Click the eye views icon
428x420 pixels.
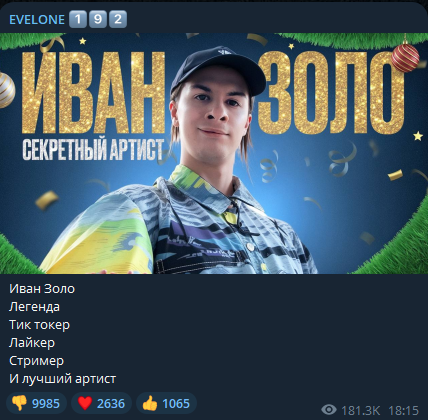pos(329,410)
